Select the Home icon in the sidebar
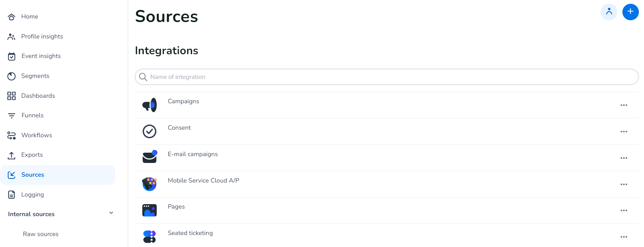644x247 pixels. [x=11, y=16]
